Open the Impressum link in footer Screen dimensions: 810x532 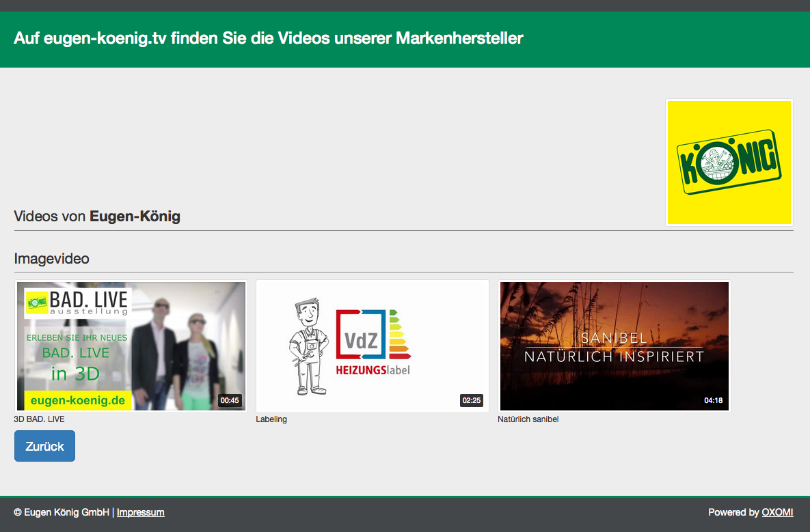[x=140, y=512]
